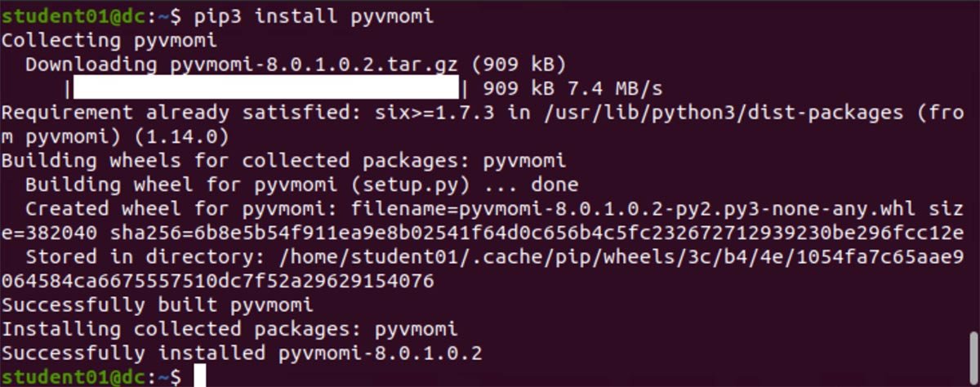Click the 'Successfully built pyvmomi' line
The image size is (980, 387).
pyautogui.click(x=157, y=305)
